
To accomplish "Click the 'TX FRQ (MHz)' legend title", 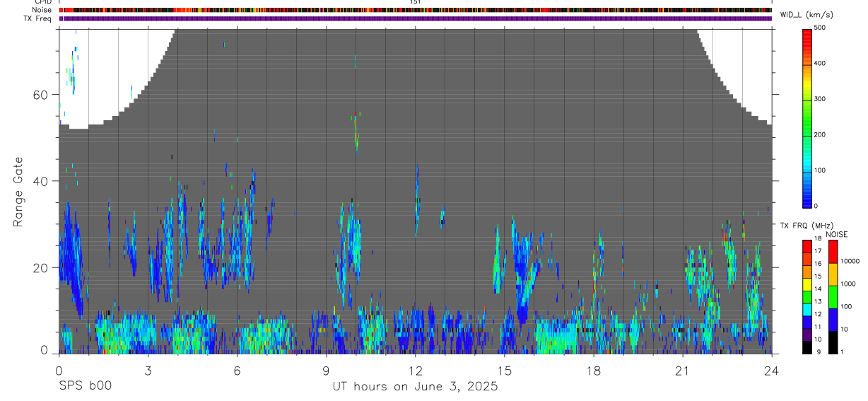I will [807, 226].
